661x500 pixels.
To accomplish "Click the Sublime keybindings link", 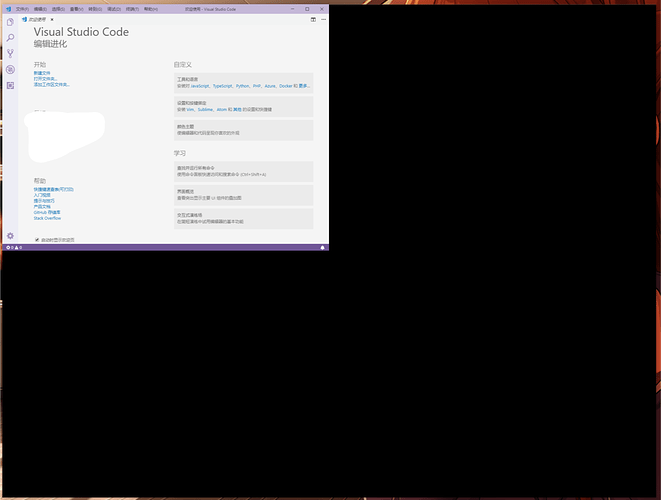I will tap(205, 110).
